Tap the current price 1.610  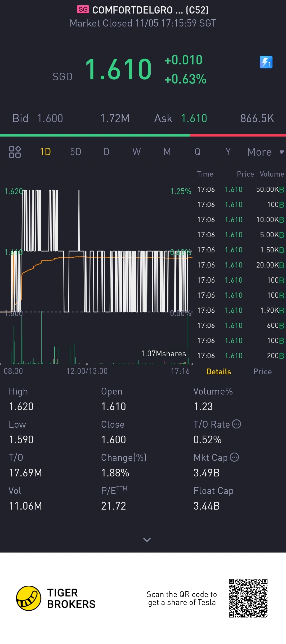[118, 69]
